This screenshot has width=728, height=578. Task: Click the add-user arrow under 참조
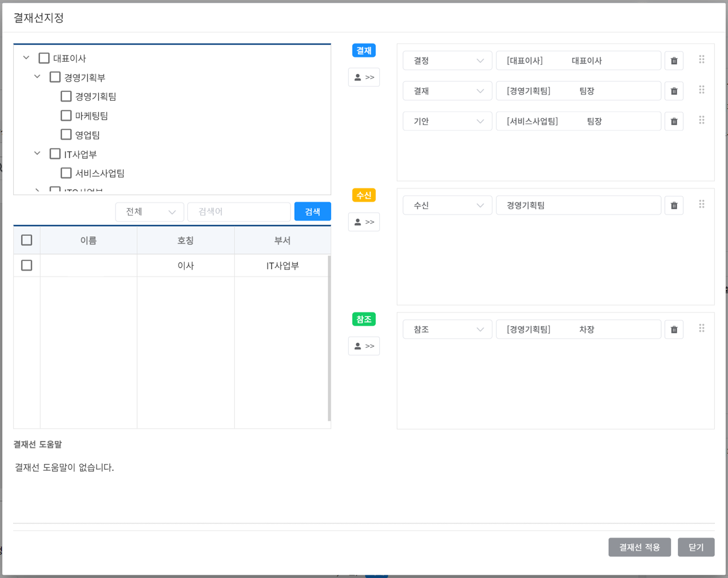pyautogui.click(x=363, y=346)
